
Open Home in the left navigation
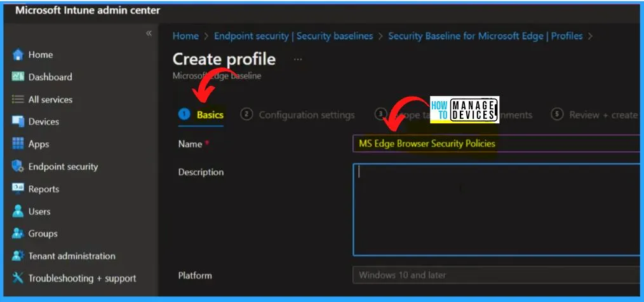tap(40, 55)
